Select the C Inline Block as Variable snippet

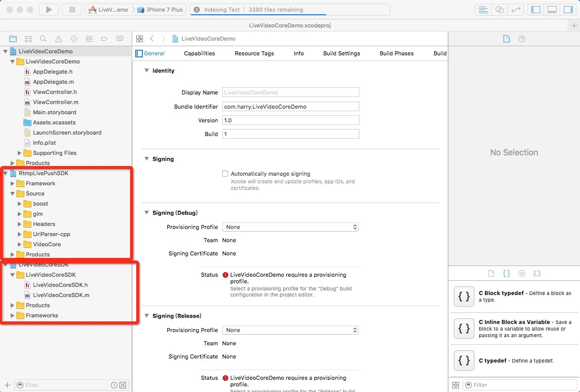pyautogui.click(x=514, y=329)
